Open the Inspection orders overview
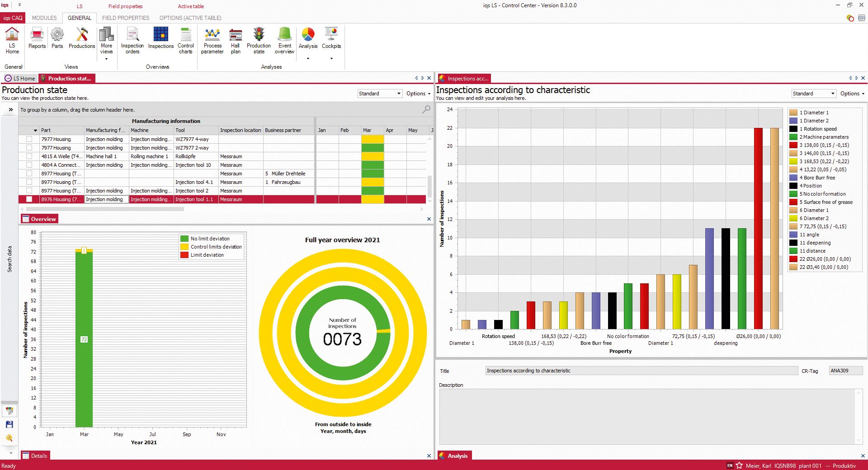This screenshot has height=470, width=868. [x=132, y=40]
